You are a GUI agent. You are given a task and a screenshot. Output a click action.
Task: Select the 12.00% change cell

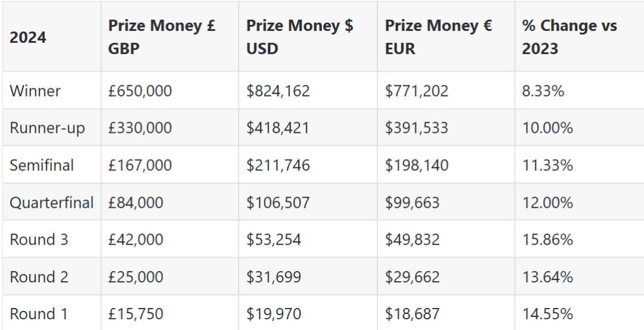coord(547,203)
